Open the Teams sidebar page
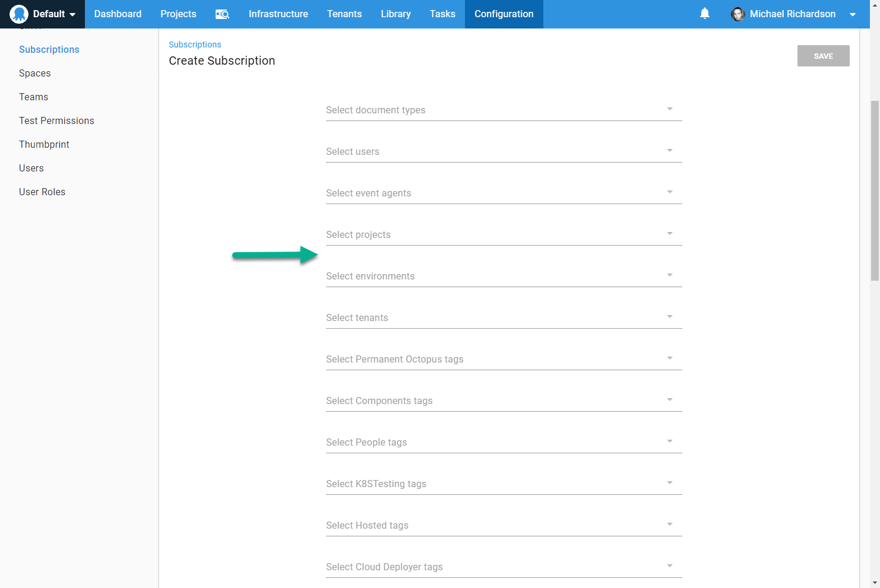Viewport: 880px width, 588px height. [x=33, y=97]
